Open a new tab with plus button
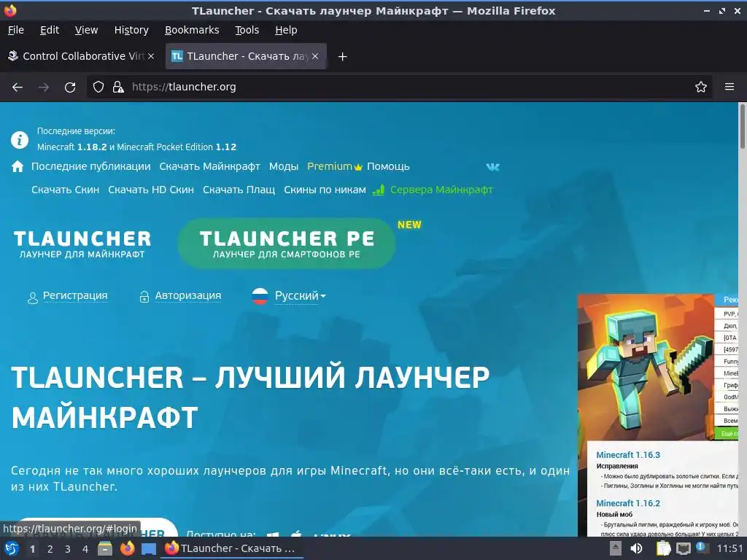The height and width of the screenshot is (560, 747). click(x=342, y=57)
